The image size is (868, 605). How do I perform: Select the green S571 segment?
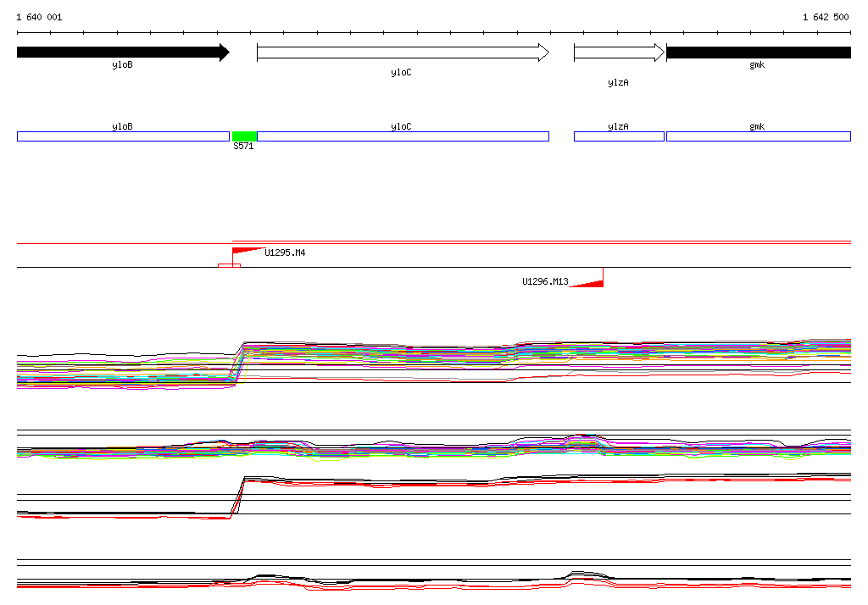(x=244, y=136)
